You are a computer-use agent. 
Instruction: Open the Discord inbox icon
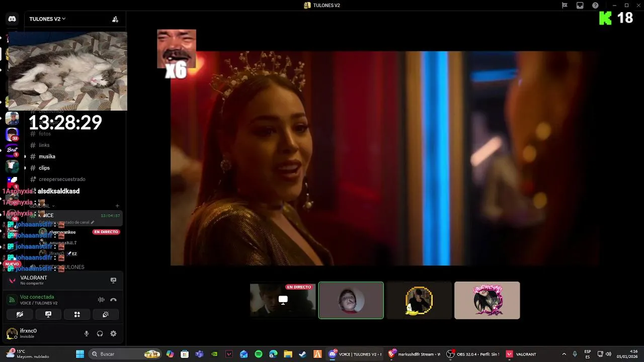(580, 6)
